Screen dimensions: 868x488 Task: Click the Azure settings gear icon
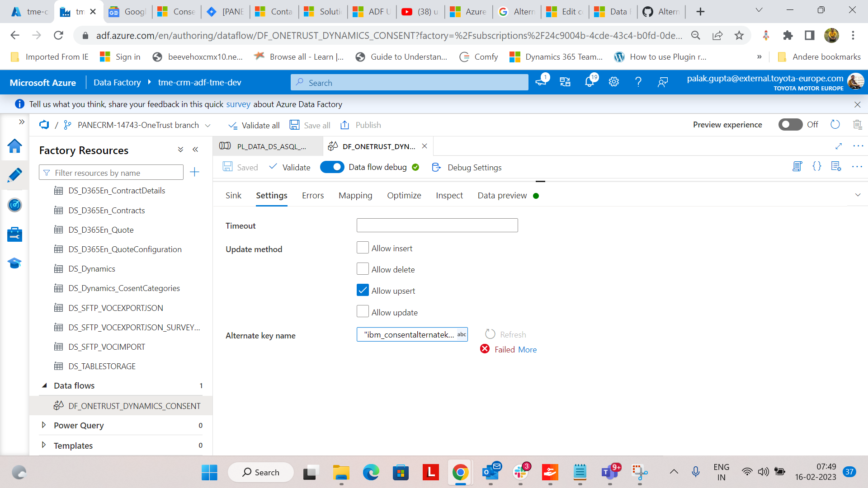613,82
